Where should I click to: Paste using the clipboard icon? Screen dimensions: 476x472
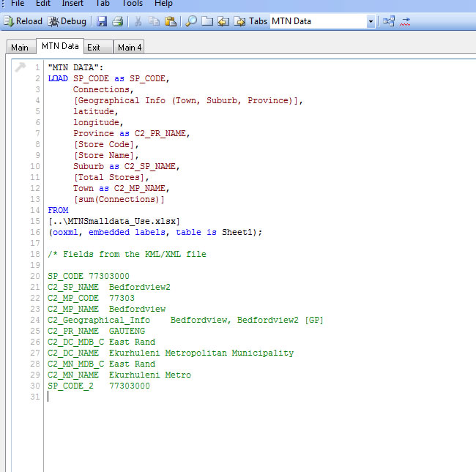click(x=170, y=21)
